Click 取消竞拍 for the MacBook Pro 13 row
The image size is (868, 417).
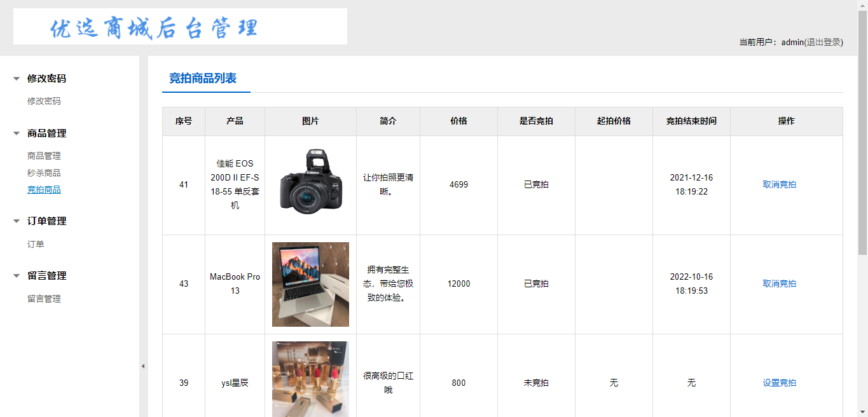pos(780,284)
